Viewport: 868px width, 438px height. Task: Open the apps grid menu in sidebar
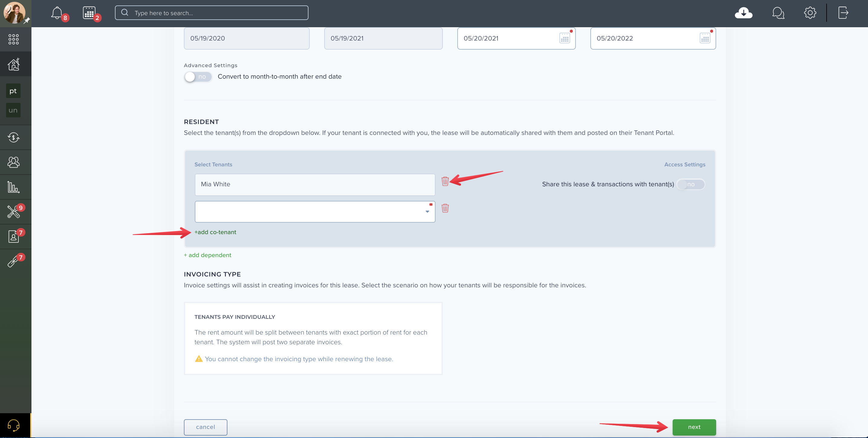click(x=14, y=39)
